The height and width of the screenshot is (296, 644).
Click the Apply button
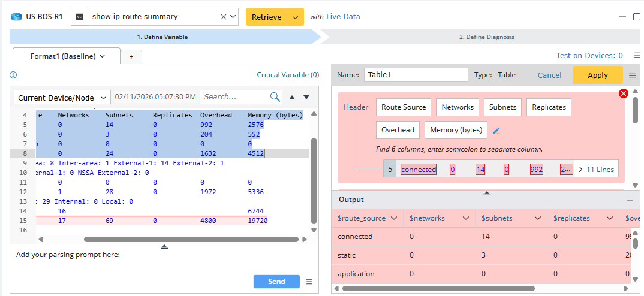[x=597, y=75]
